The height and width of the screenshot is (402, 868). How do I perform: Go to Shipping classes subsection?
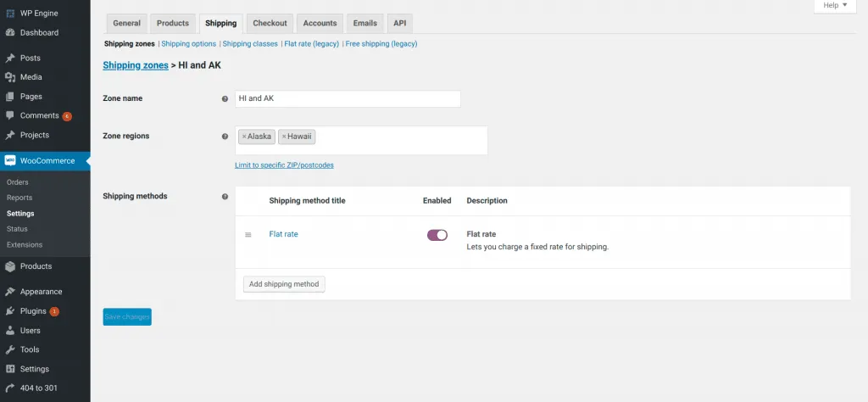(x=250, y=44)
